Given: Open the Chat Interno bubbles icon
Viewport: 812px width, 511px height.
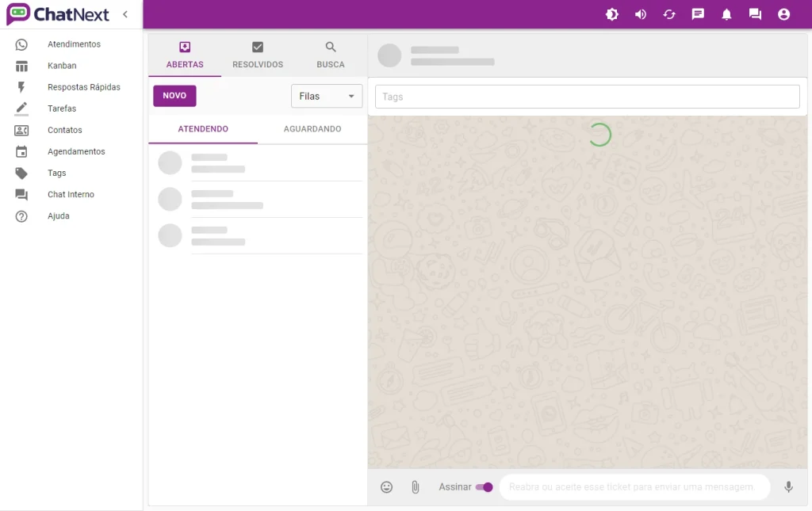Looking at the screenshot, I should point(21,194).
